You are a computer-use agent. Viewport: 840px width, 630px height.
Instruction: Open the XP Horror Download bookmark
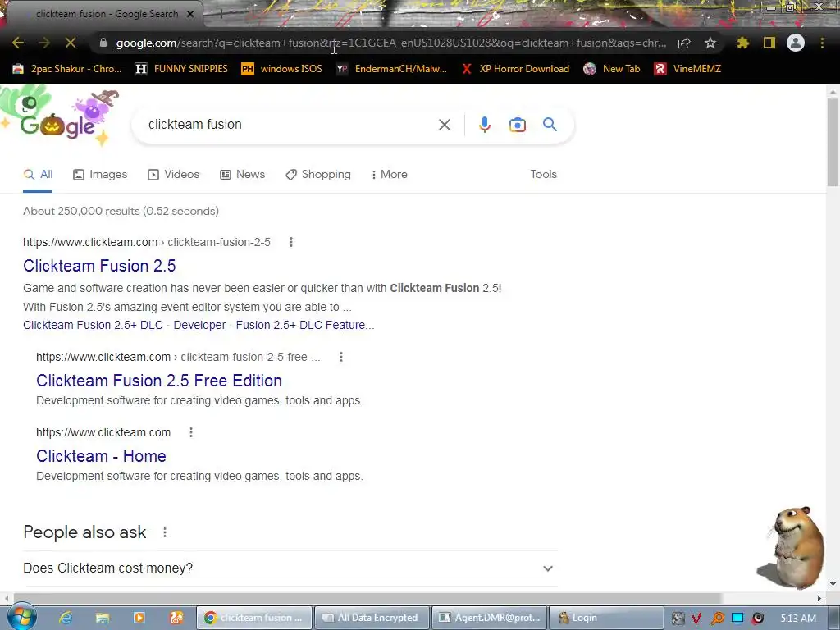point(515,69)
